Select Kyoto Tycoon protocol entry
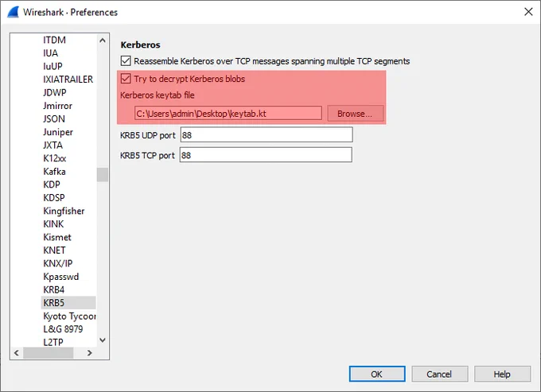541x392 pixels. click(x=69, y=316)
